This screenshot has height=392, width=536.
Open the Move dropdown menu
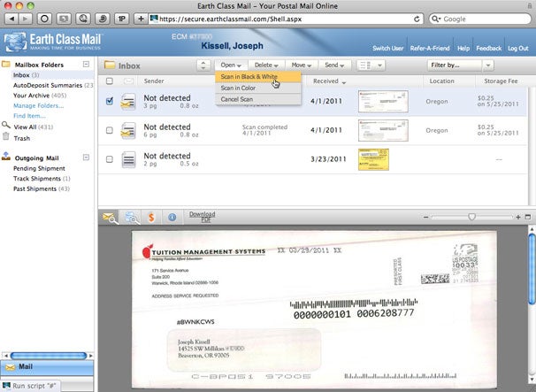pos(301,65)
